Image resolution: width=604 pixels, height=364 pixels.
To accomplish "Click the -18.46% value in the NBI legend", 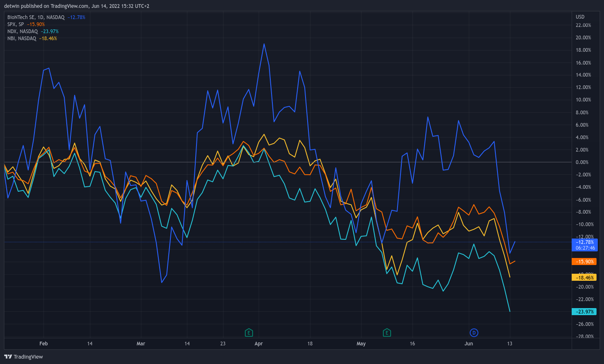I will 48,39.
